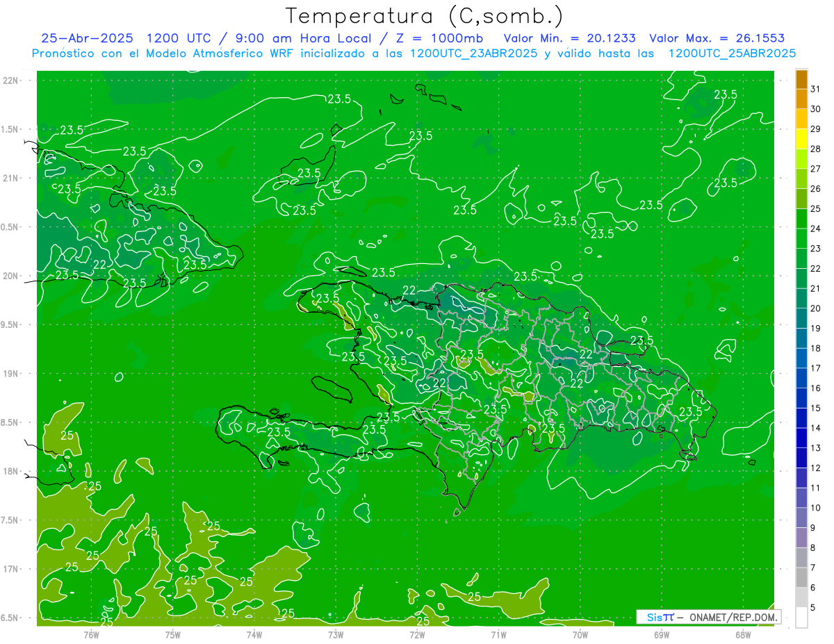Click the "19N" latitude axis label
This screenshot has height=644, width=834.
(10, 374)
